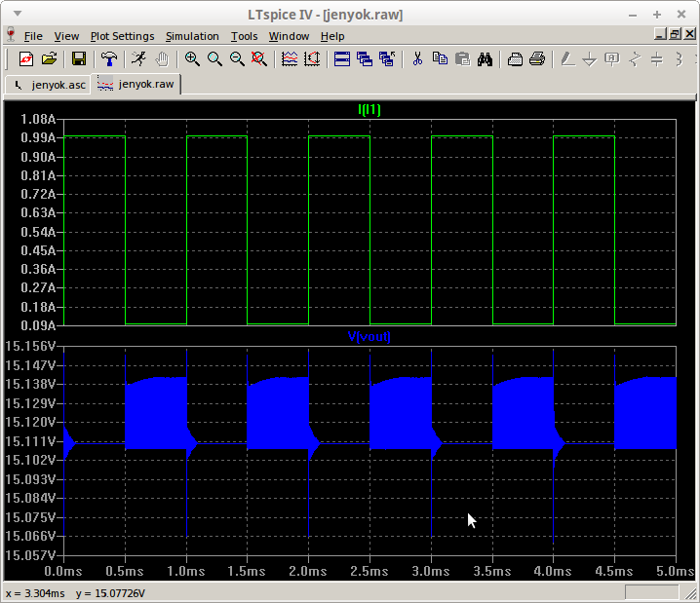Screen dimensions: 700x603
Task: Click the LTspice application icon in the menu bar
Action: [x=11, y=35]
